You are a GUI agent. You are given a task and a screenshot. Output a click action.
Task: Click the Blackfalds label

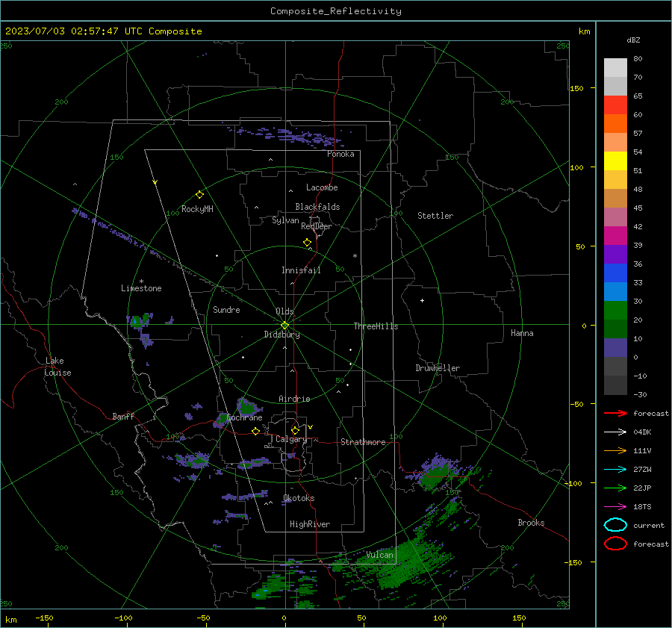pyautogui.click(x=317, y=207)
